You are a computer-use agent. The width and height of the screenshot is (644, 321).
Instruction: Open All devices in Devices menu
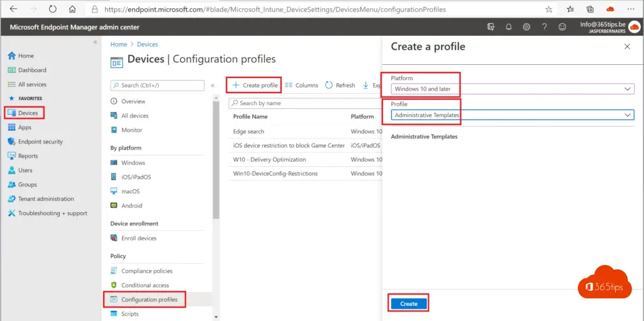[135, 115]
